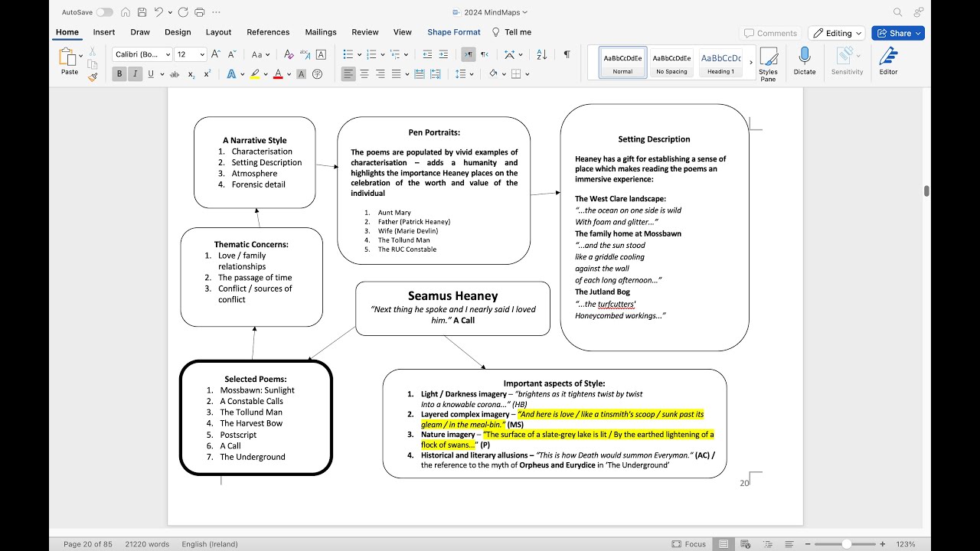
Task: Expand the styles gallery arrow
Action: [x=750, y=63]
